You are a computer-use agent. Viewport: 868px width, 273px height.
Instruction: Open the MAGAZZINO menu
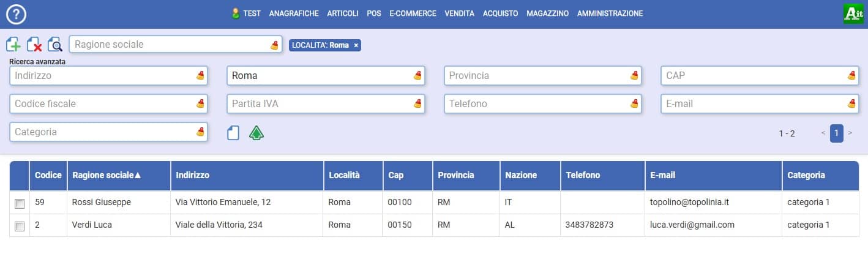pyautogui.click(x=547, y=13)
